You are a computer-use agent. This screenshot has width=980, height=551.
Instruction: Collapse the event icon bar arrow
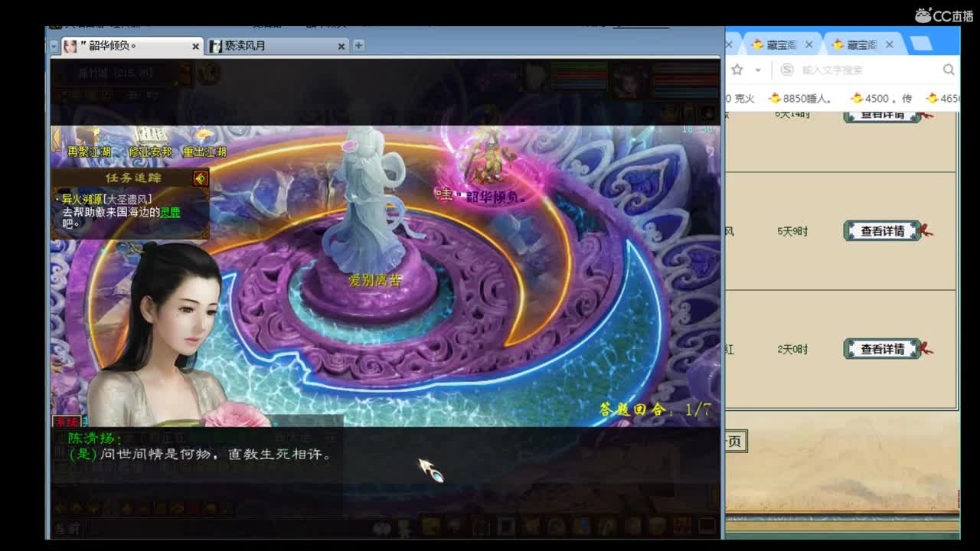pos(56,139)
